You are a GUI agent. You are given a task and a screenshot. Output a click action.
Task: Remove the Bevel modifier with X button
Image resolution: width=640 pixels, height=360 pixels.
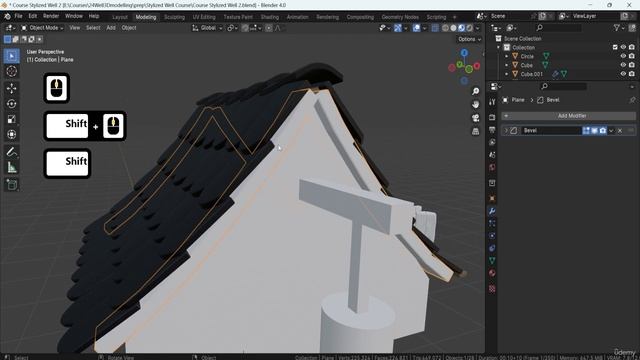(620, 131)
